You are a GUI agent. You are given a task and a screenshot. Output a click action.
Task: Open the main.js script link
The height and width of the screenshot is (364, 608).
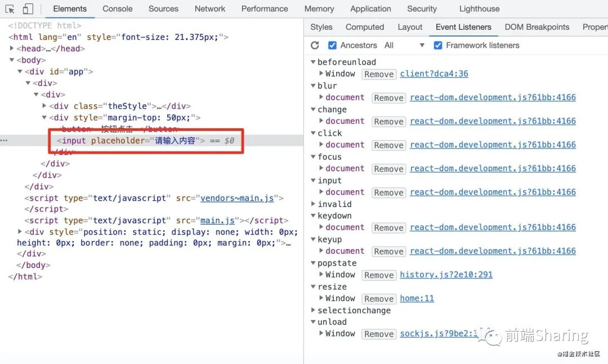click(217, 221)
